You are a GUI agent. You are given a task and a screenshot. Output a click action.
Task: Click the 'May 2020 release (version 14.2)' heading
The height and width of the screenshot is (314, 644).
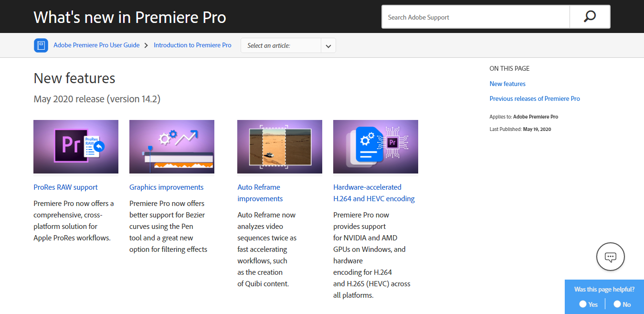point(97,99)
